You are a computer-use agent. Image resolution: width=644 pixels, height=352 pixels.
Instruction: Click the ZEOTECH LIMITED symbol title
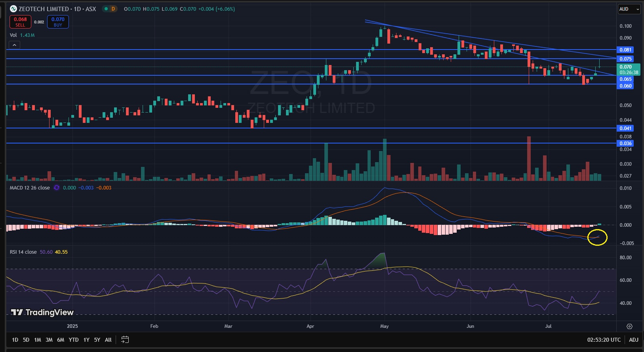(44, 9)
